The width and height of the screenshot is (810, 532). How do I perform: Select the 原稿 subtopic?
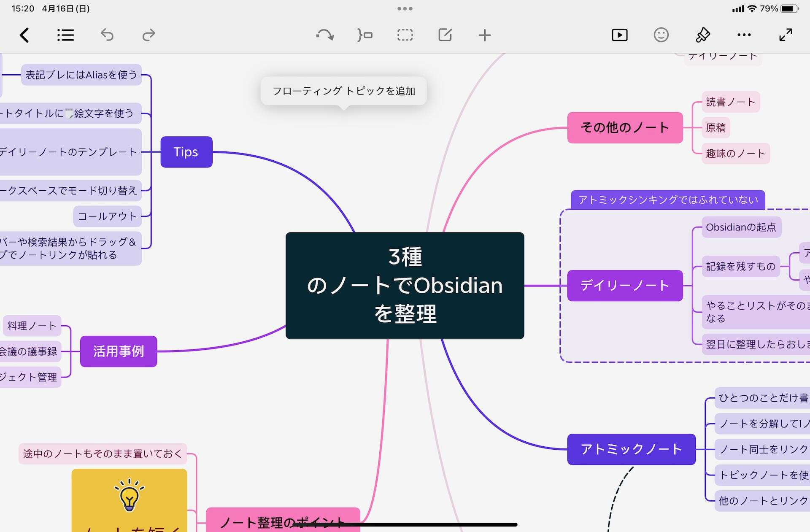point(716,127)
